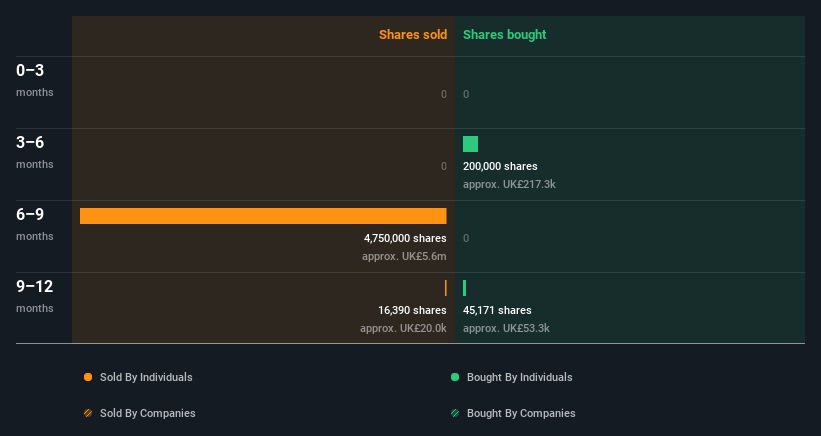Click the green 45,171 shares bought bar

(x=464, y=288)
